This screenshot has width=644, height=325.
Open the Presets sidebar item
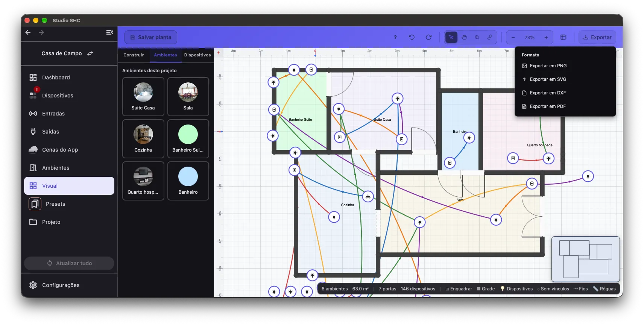click(x=69, y=204)
